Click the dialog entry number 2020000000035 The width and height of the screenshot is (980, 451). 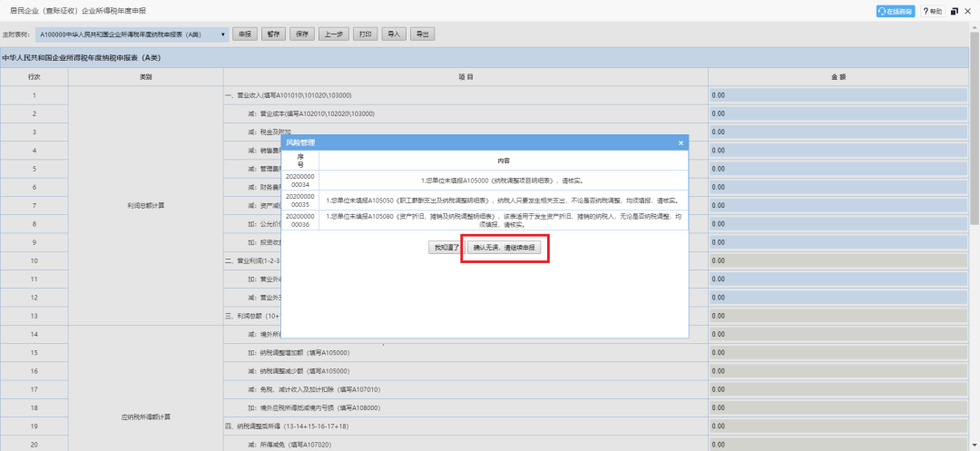point(300,201)
